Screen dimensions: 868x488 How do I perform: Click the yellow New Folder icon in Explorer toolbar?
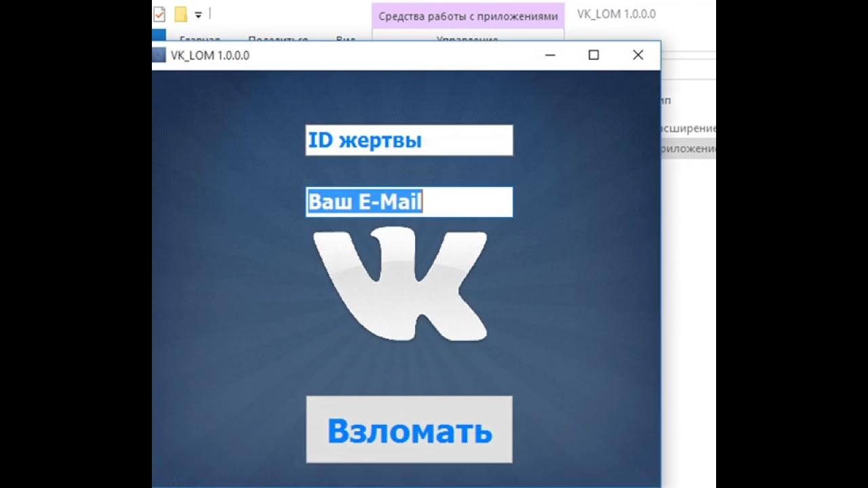pyautogui.click(x=180, y=14)
